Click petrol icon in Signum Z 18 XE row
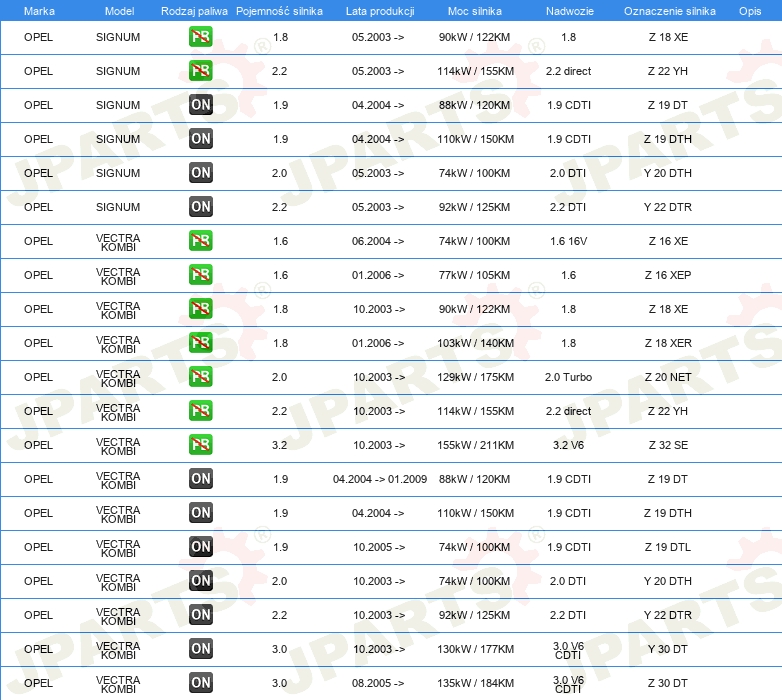 coord(200,37)
